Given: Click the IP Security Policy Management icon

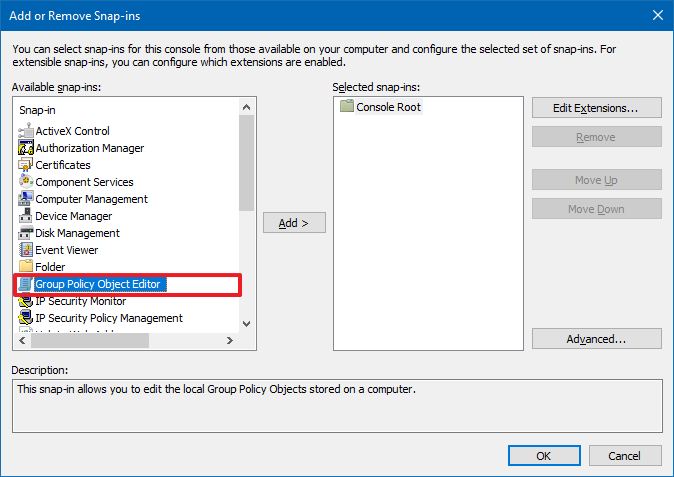Looking at the screenshot, I should [x=26, y=318].
